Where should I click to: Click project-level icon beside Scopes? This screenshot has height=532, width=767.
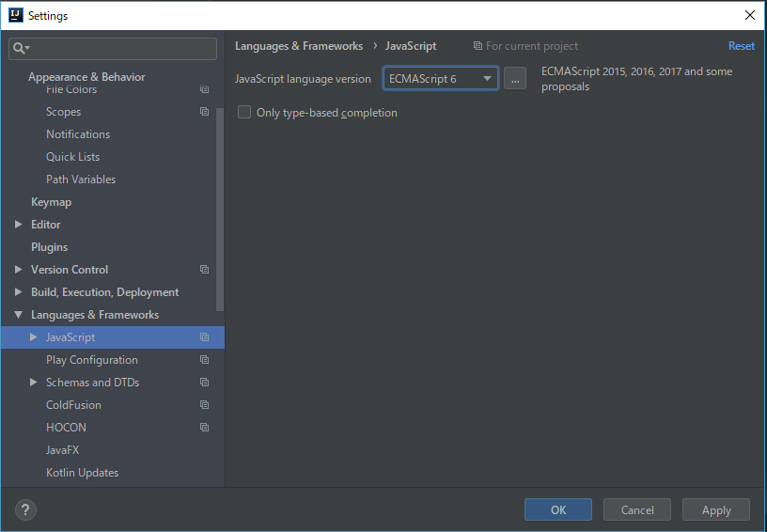coord(205,112)
